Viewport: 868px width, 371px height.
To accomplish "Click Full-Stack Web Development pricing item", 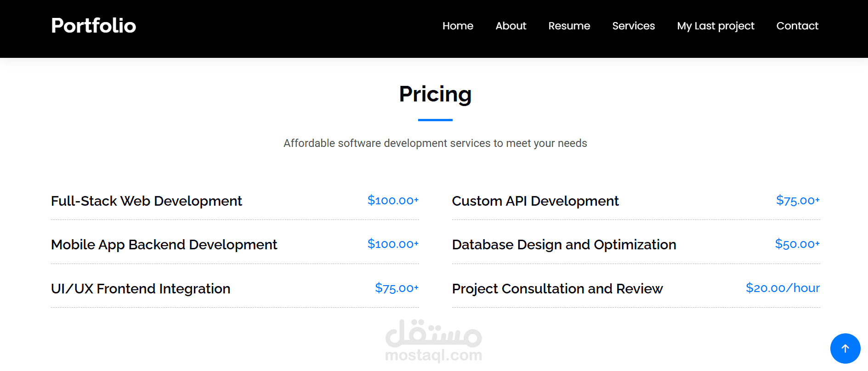I will [146, 201].
